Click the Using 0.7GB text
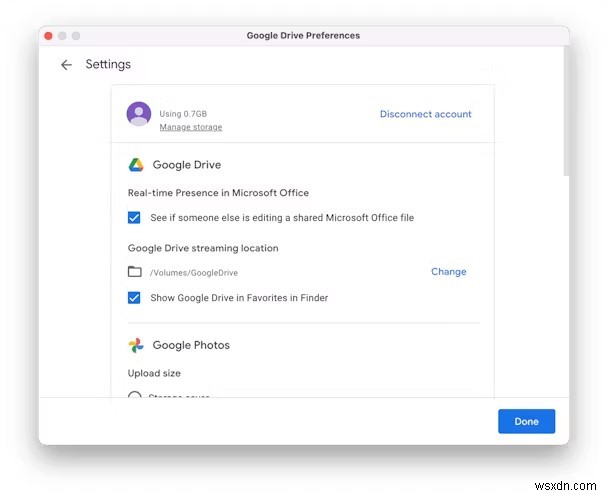 click(x=183, y=114)
